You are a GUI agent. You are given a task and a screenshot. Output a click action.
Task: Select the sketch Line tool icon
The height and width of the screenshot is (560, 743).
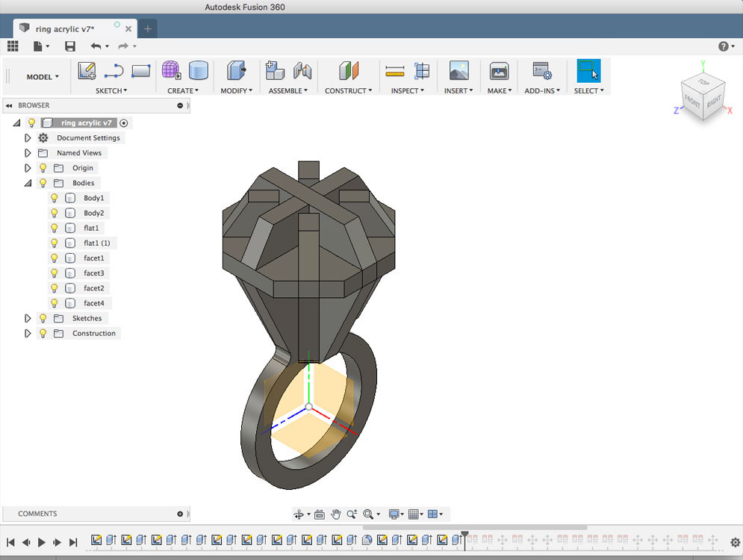114,71
